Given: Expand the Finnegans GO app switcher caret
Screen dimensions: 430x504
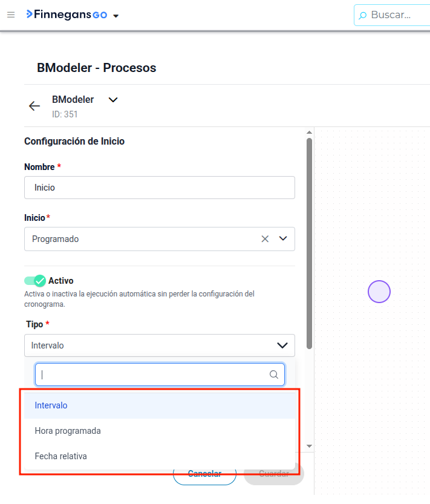Looking at the screenshot, I should [116, 16].
